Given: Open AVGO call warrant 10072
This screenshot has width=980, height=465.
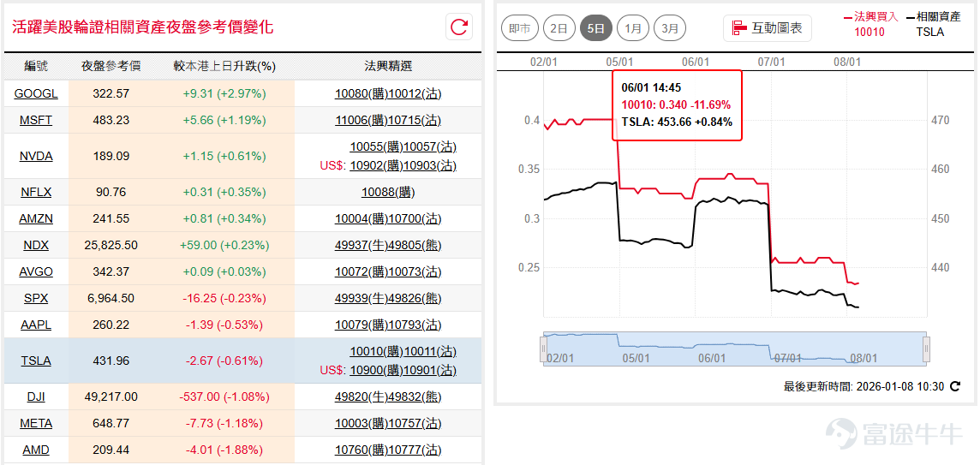Looking at the screenshot, I should click(361, 271).
